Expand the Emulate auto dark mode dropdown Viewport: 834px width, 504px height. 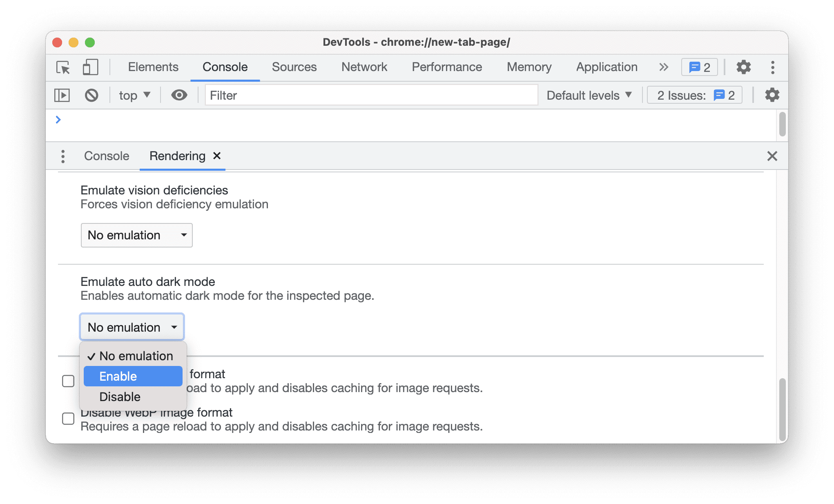coord(131,326)
